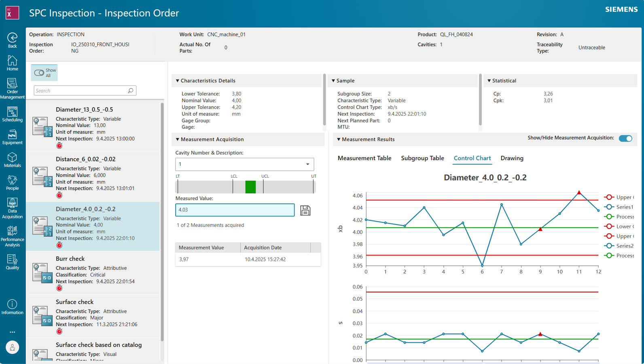The image size is (644, 364).
Task: Collapse the Measurement Results section
Action: [x=339, y=140]
